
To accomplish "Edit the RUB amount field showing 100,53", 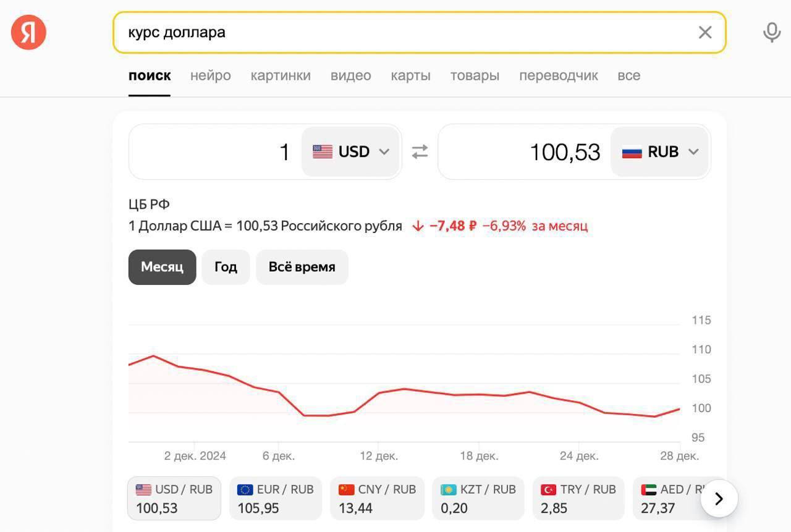I will coord(524,151).
